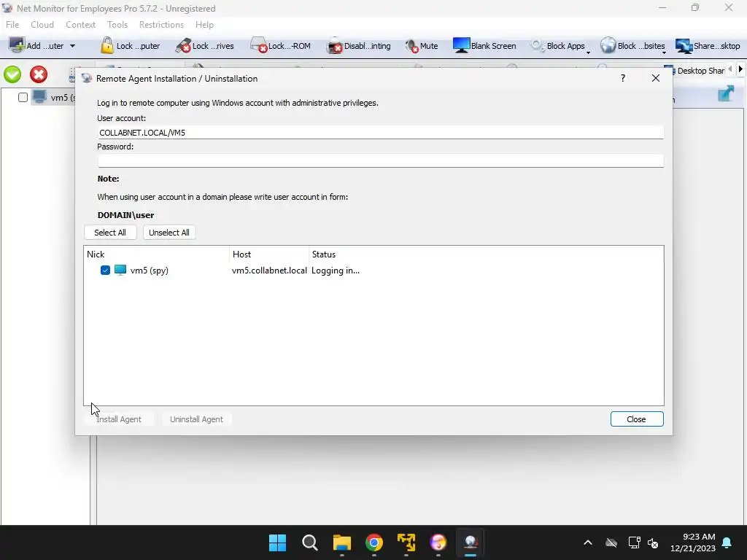Open the Help menu

204,24
